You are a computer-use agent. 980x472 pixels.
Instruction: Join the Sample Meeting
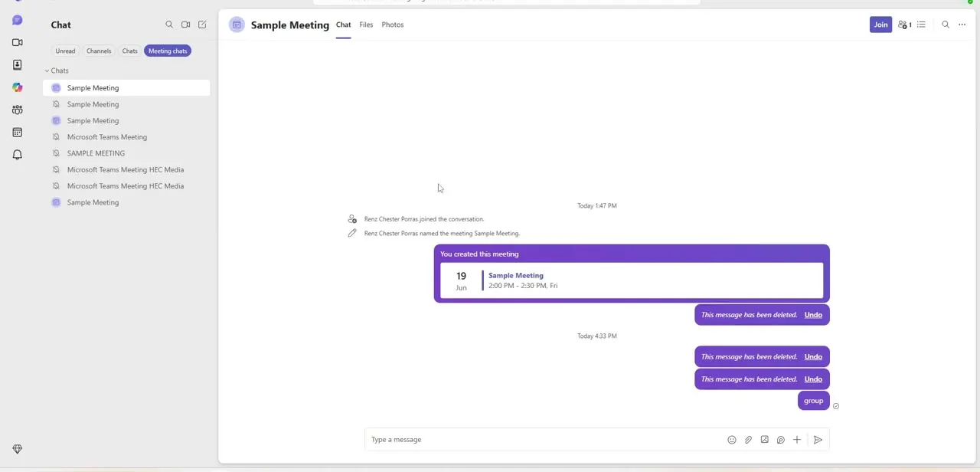pyautogui.click(x=880, y=25)
